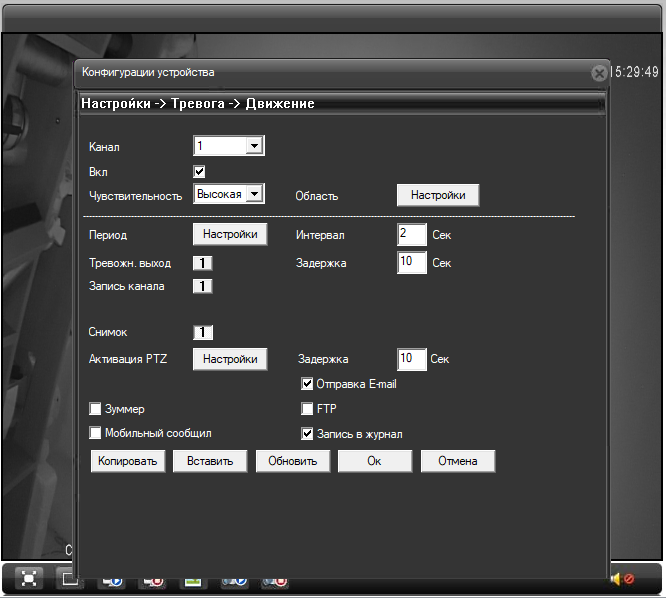
Task: Uncheck the Вкл motion detection checkbox
Action: coord(199,171)
